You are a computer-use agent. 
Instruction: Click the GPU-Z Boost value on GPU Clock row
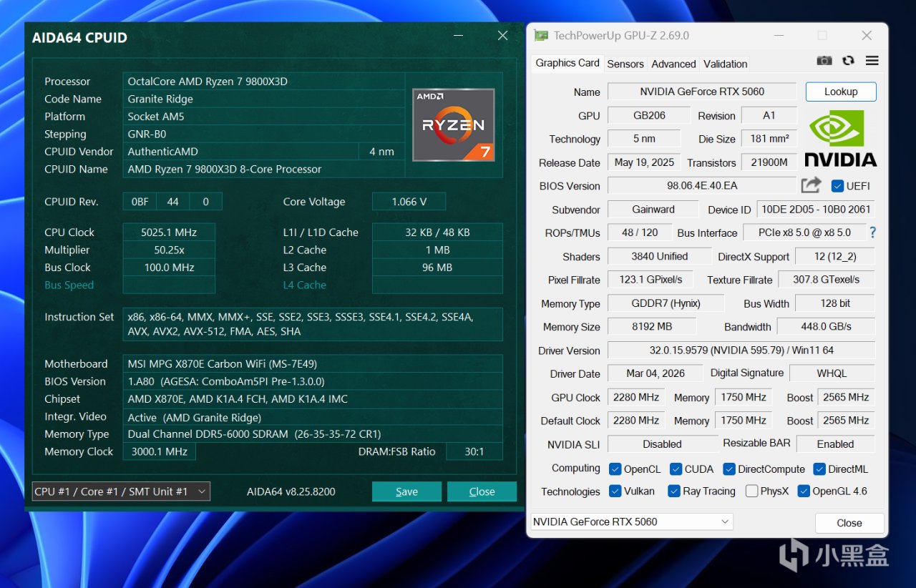[846, 397]
